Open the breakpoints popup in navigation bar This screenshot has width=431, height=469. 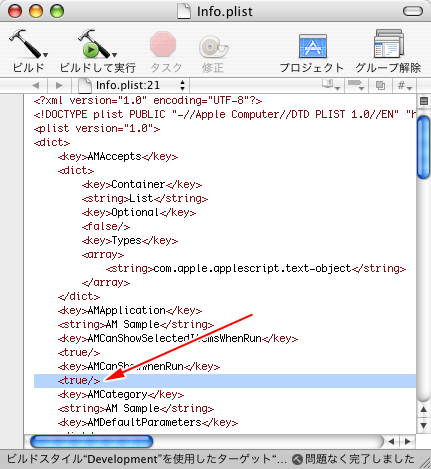click(x=355, y=85)
